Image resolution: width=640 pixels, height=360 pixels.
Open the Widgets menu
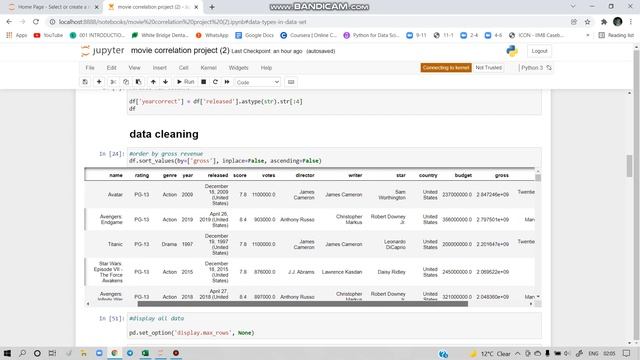click(x=238, y=68)
